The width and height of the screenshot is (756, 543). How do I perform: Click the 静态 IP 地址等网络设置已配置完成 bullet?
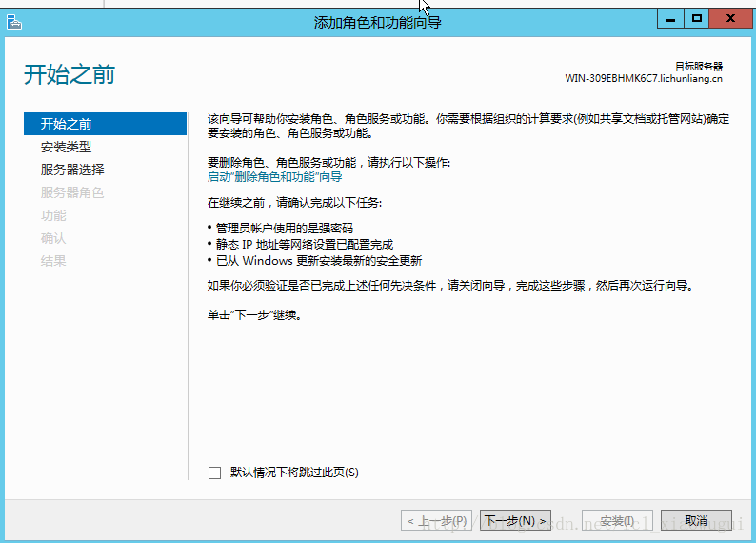(305, 245)
